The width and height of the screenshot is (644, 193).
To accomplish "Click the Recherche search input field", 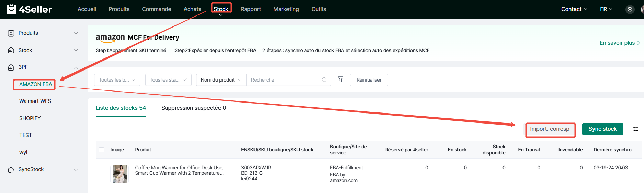I will pyautogui.click(x=283, y=80).
